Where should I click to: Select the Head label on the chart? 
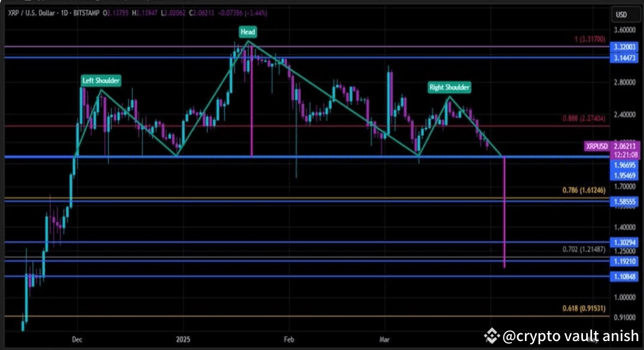(x=247, y=32)
